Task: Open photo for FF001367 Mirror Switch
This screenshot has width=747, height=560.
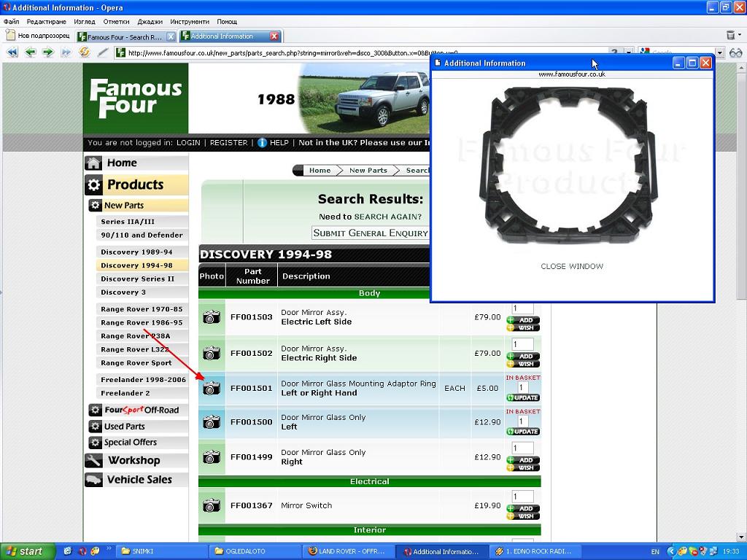Action: click(212, 506)
